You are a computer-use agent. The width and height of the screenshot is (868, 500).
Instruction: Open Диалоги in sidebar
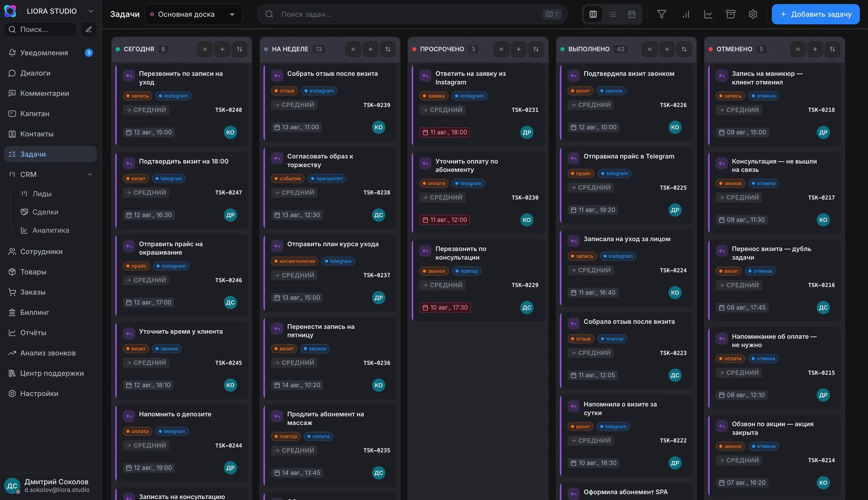[x=50, y=73]
